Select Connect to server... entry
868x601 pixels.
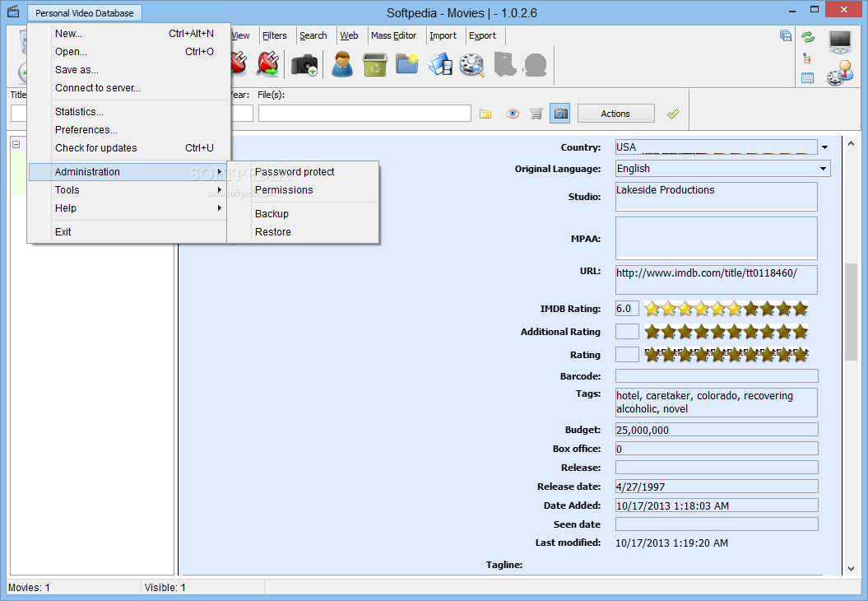click(x=128, y=88)
